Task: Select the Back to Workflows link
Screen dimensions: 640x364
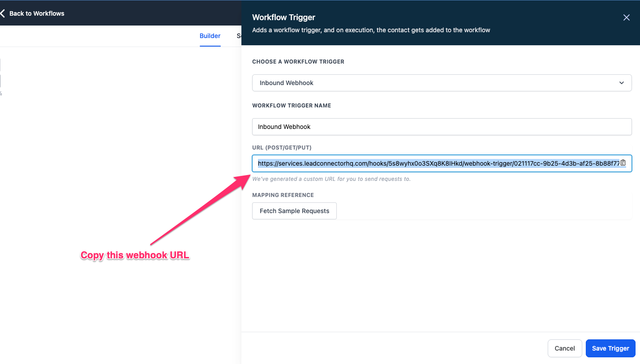Action: tap(36, 13)
